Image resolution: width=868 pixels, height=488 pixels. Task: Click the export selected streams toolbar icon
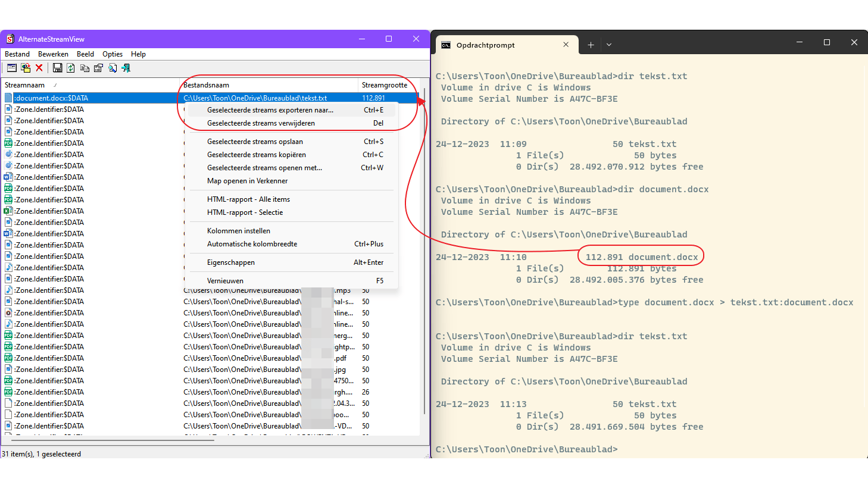click(x=26, y=68)
